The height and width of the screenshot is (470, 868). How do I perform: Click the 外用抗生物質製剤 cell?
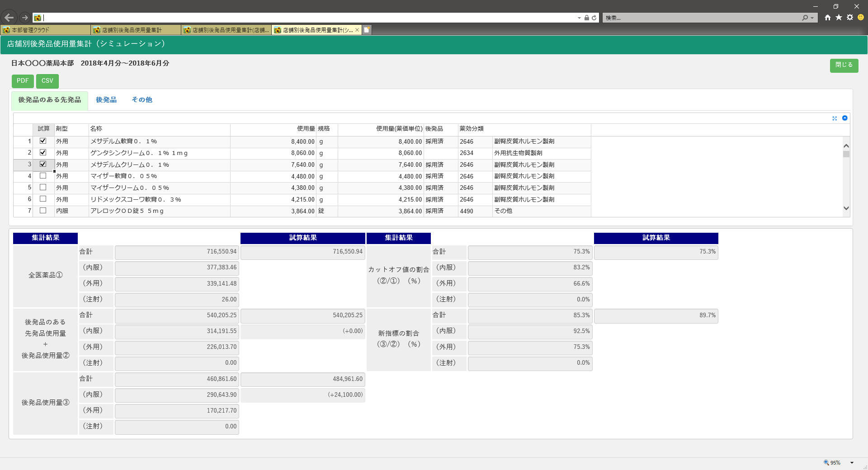tap(541, 153)
